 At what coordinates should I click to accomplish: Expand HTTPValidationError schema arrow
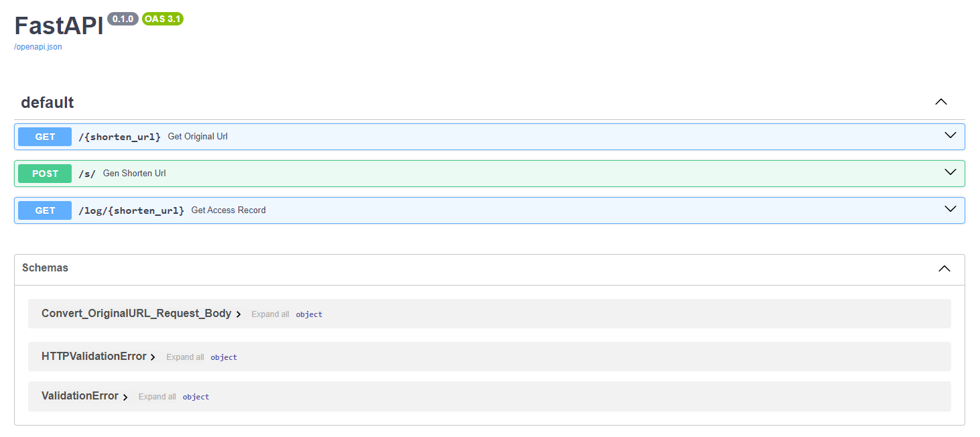click(153, 357)
